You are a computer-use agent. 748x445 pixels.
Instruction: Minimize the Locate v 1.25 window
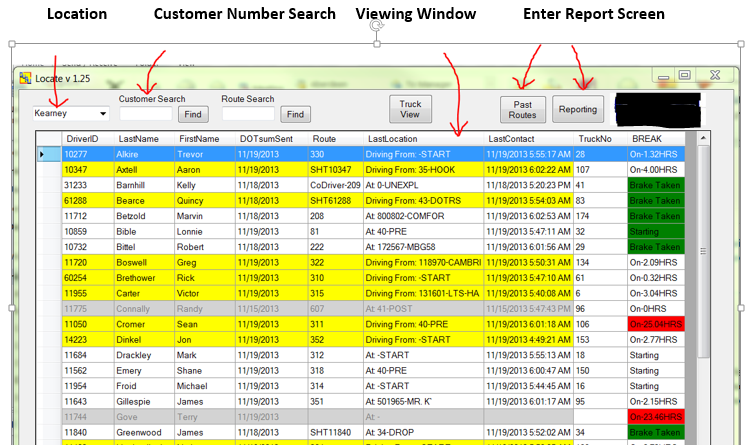pos(663,76)
